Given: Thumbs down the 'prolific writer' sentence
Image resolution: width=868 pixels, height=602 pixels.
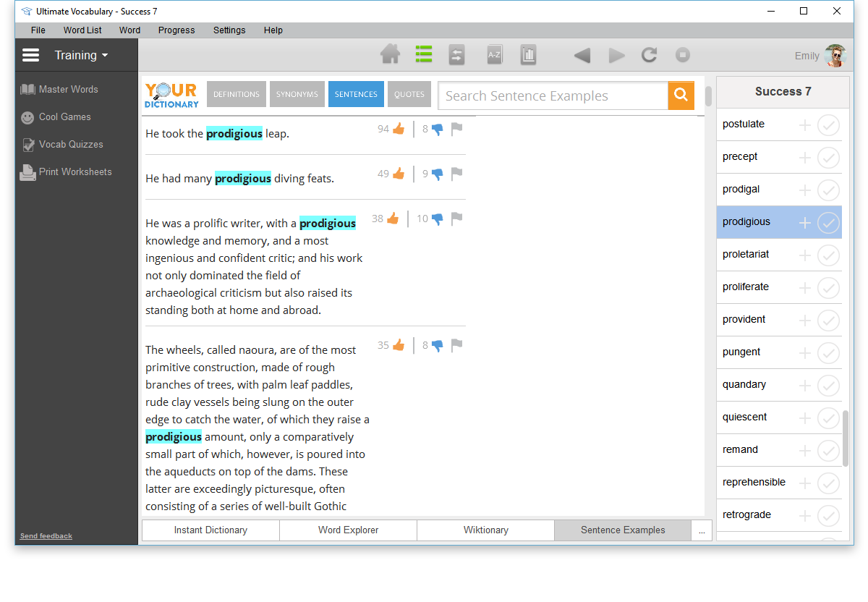Looking at the screenshot, I should point(437,219).
